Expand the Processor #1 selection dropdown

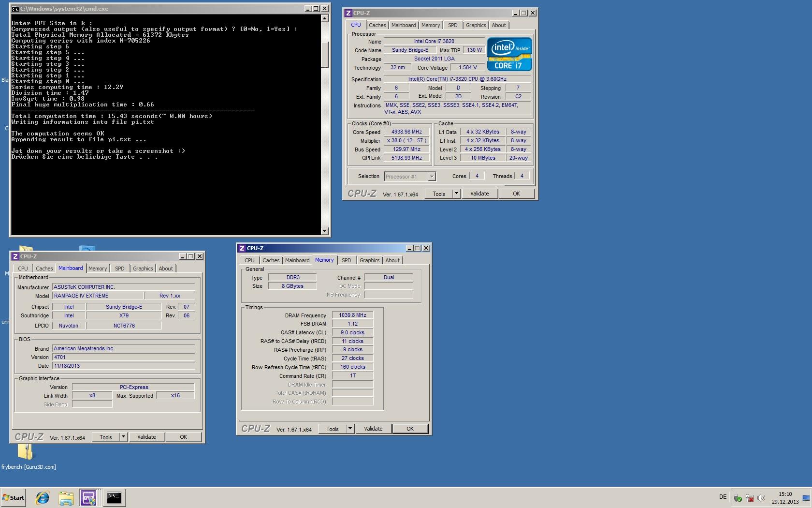[x=432, y=177]
